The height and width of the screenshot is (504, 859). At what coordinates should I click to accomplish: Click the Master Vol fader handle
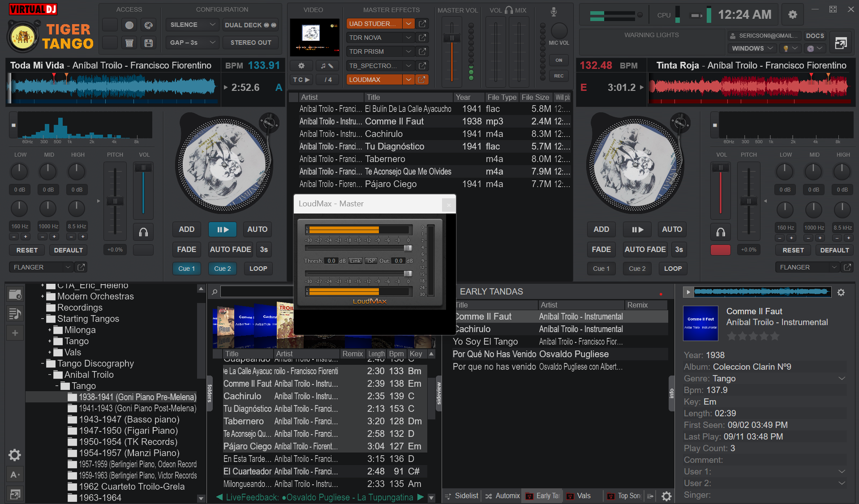pyautogui.click(x=452, y=38)
